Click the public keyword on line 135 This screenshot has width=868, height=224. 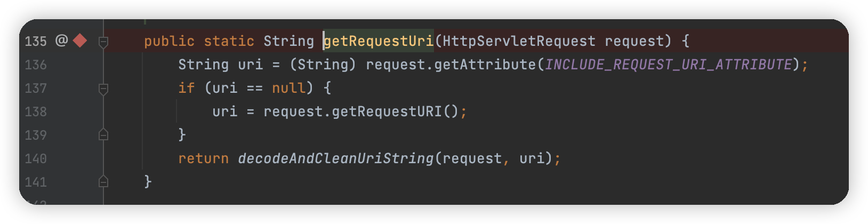click(x=169, y=41)
